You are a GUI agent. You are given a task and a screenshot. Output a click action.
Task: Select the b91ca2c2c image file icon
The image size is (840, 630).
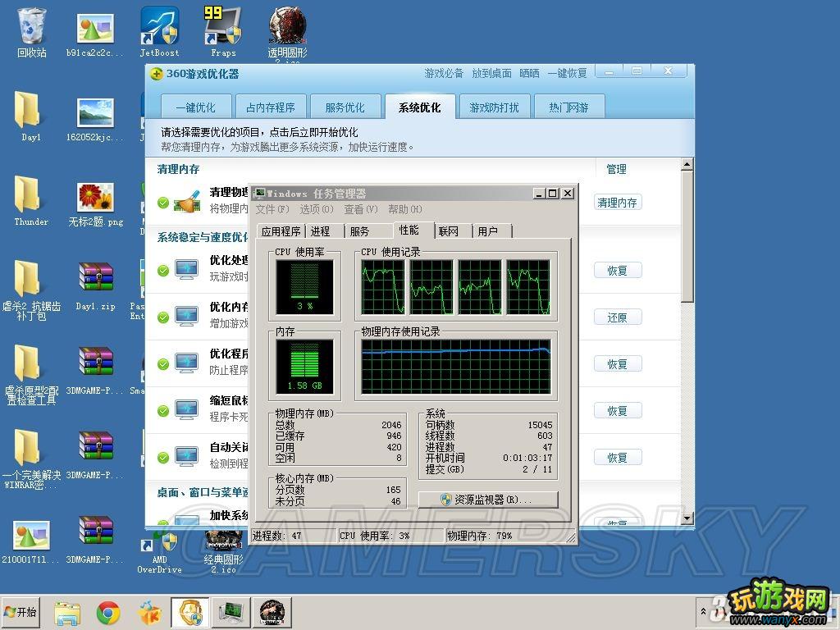point(95,35)
